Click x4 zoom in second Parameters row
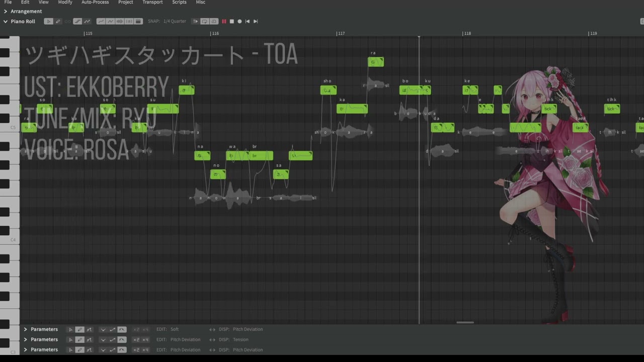 coord(145,339)
